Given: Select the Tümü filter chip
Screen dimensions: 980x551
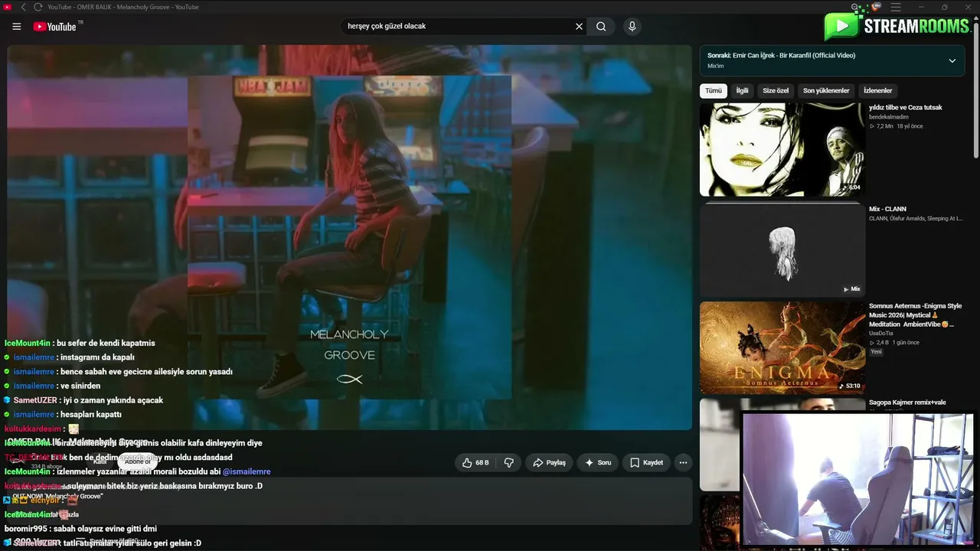Looking at the screenshot, I should pyautogui.click(x=714, y=90).
